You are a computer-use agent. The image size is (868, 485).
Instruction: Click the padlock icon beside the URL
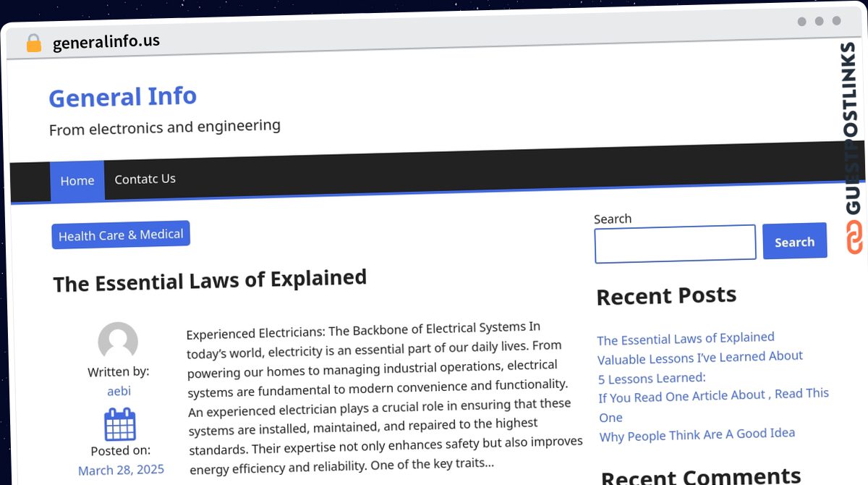[33, 43]
